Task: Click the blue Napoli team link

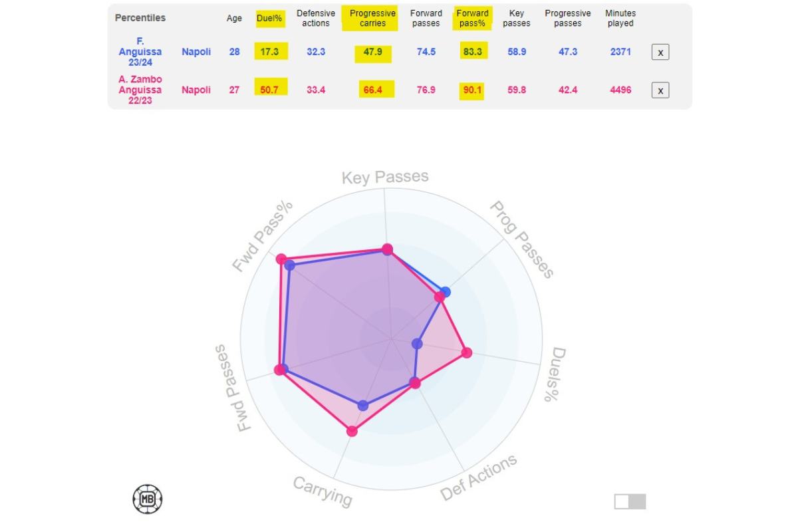Action: [x=196, y=52]
